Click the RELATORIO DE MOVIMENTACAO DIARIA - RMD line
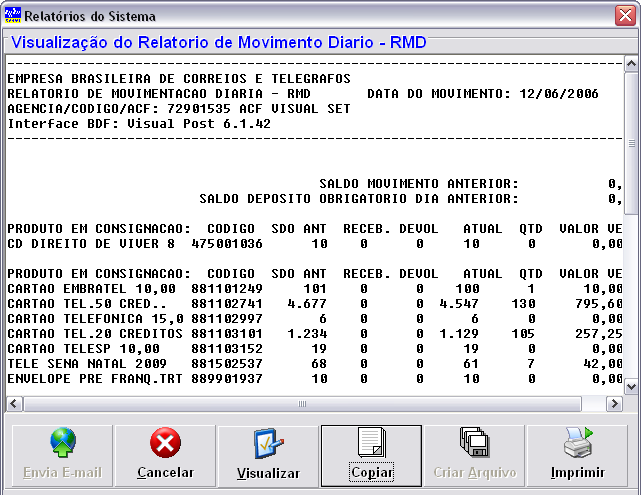 pyautogui.click(x=159, y=94)
